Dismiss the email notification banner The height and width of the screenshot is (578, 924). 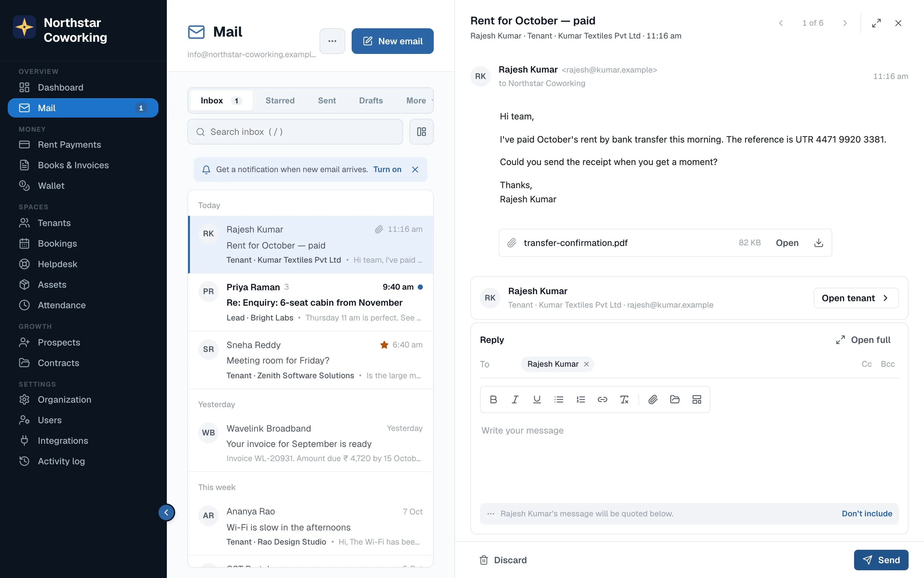click(x=415, y=169)
